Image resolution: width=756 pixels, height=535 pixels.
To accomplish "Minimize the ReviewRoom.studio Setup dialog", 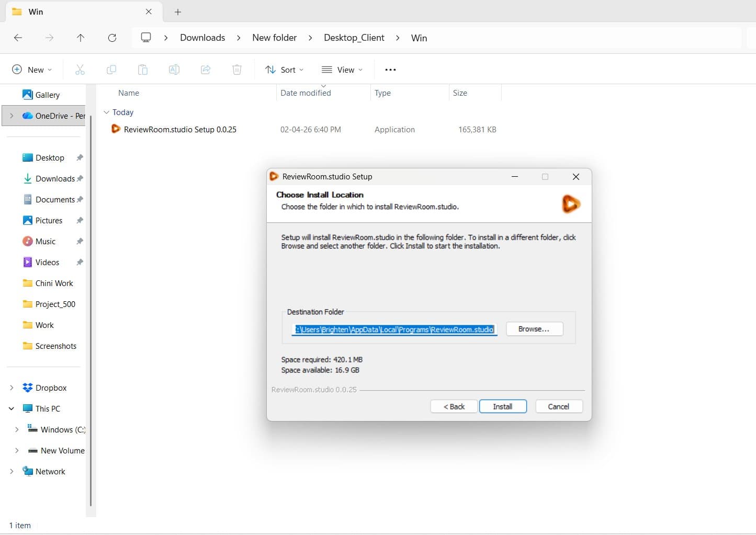I will tap(515, 177).
